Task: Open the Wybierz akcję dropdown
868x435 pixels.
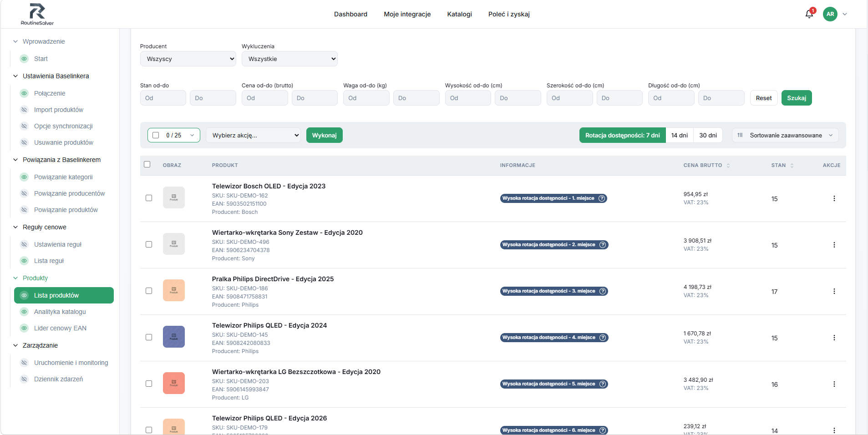Action: point(253,135)
